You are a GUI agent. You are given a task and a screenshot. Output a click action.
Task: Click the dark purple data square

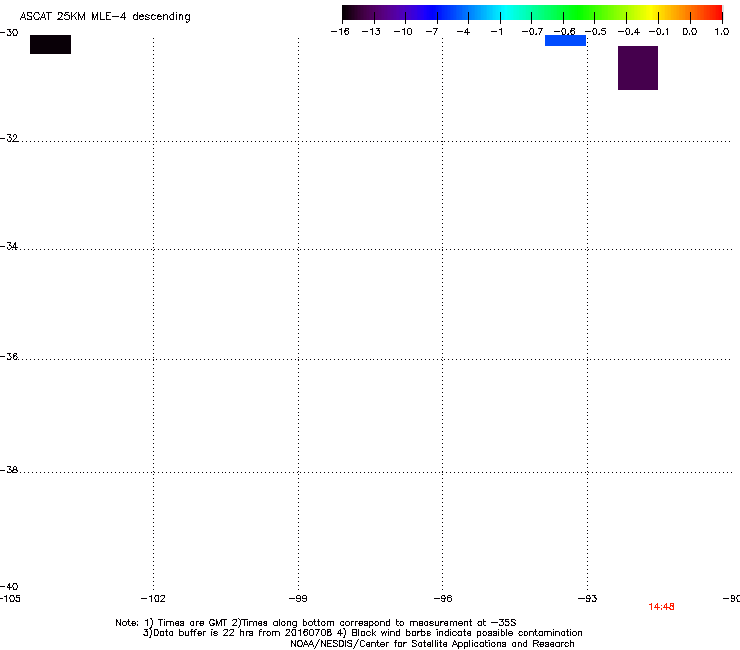point(638,68)
